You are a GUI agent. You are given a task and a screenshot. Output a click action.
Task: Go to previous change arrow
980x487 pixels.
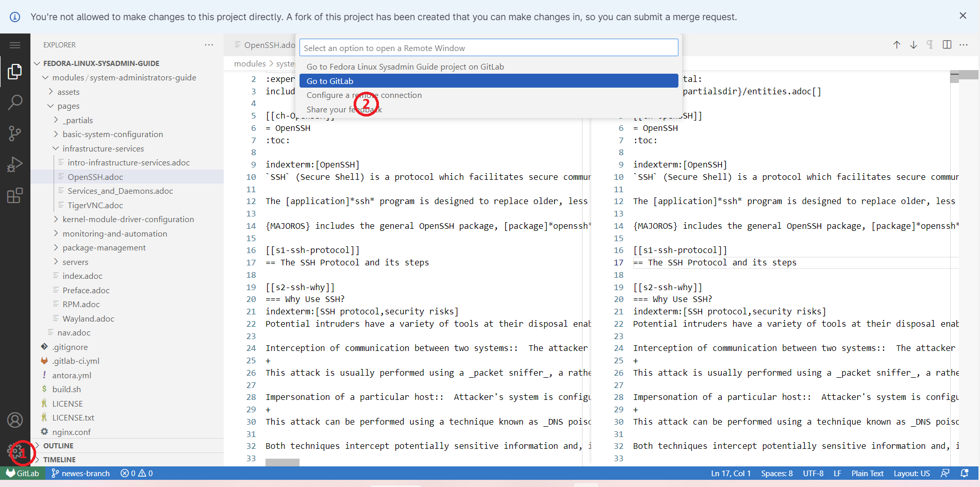[x=897, y=45]
